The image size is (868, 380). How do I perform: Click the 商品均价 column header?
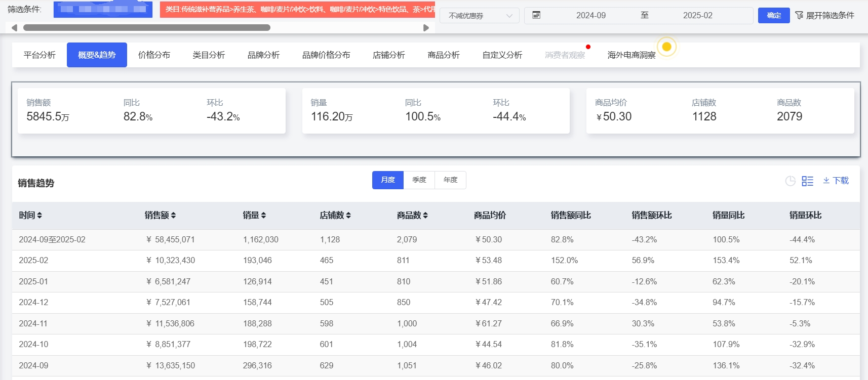[490, 216]
